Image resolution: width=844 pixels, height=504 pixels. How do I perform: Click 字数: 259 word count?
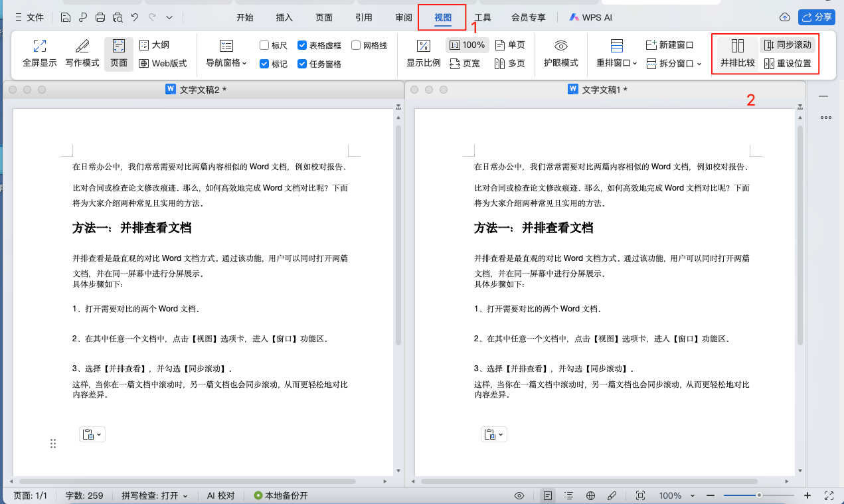pos(84,495)
